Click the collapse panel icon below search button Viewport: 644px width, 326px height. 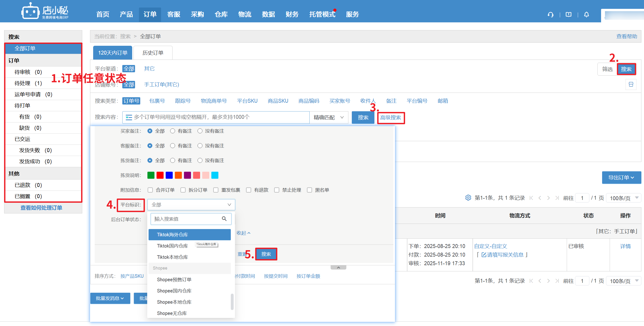[631, 84]
